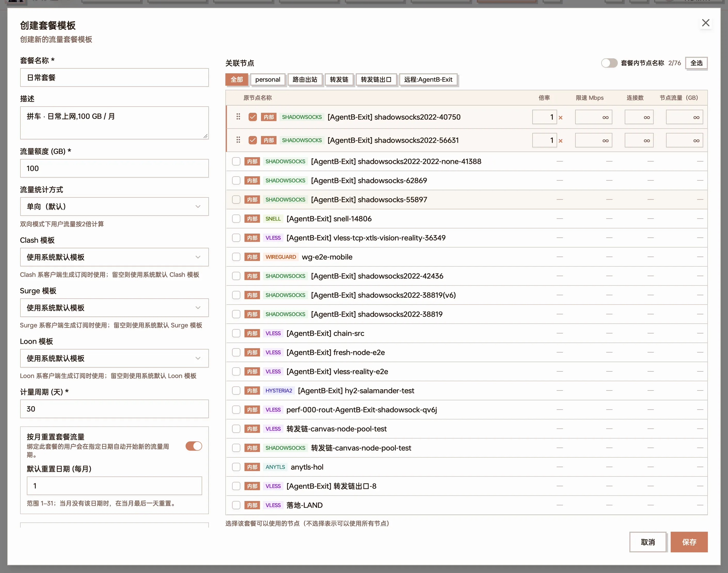Viewport: 728px width, 573px height.
Task: Save the template with 保存 button
Action: (x=689, y=542)
